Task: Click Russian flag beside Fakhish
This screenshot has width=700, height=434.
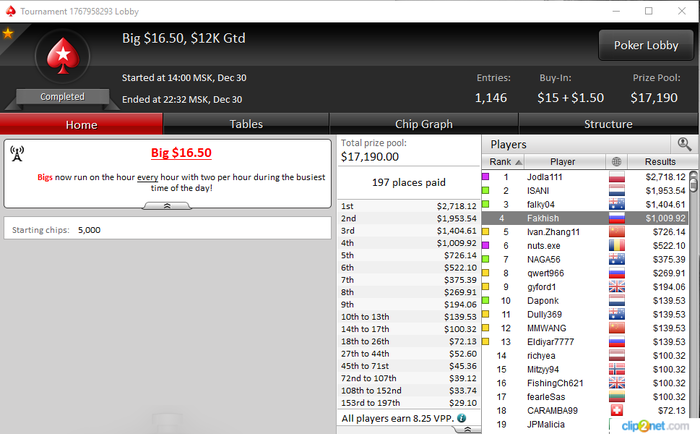Action: click(617, 218)
